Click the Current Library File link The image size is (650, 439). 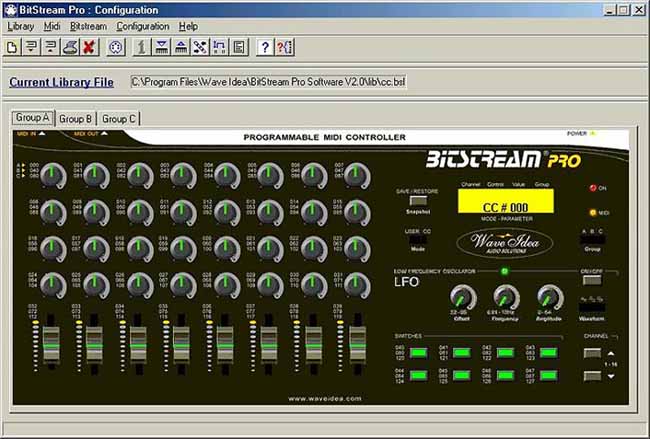tap(61, 82)
